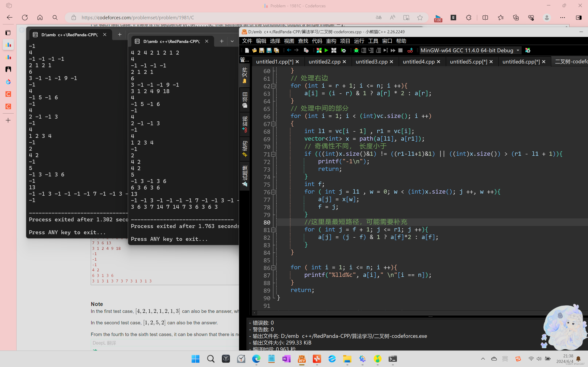Click the New File icon in toolbar
Viewport: 588px width, 367px height.
pos(247,50)
